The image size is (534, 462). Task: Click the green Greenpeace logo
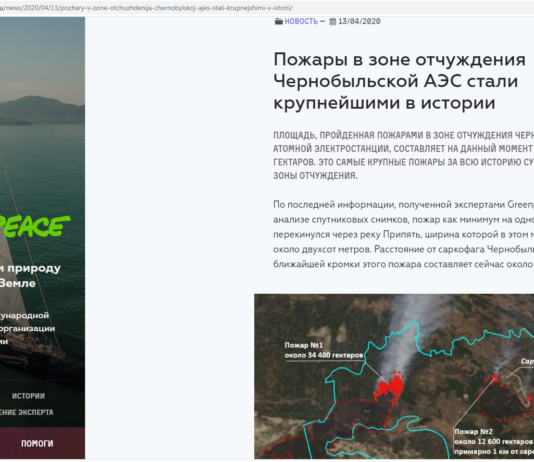(x=35, y=226)
